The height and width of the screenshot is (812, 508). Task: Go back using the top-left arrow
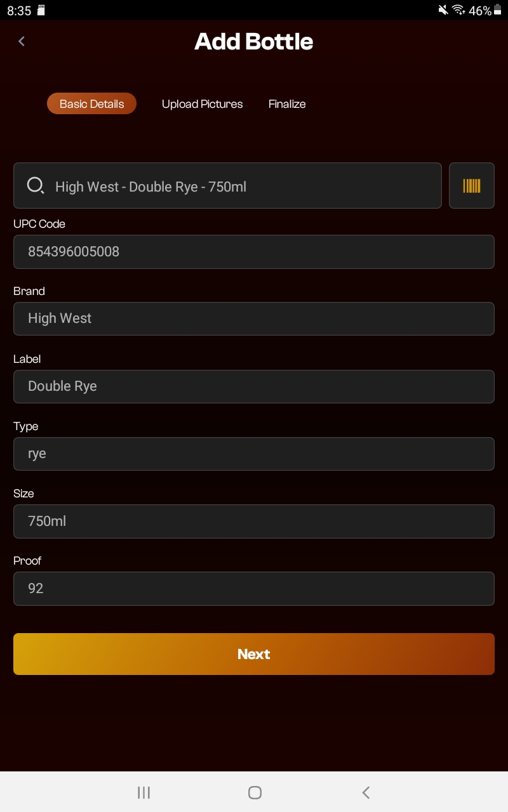point(22,41)
